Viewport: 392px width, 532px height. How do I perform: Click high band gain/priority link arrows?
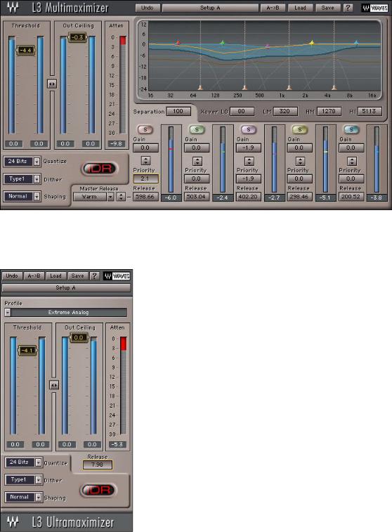tap(352, 161)
